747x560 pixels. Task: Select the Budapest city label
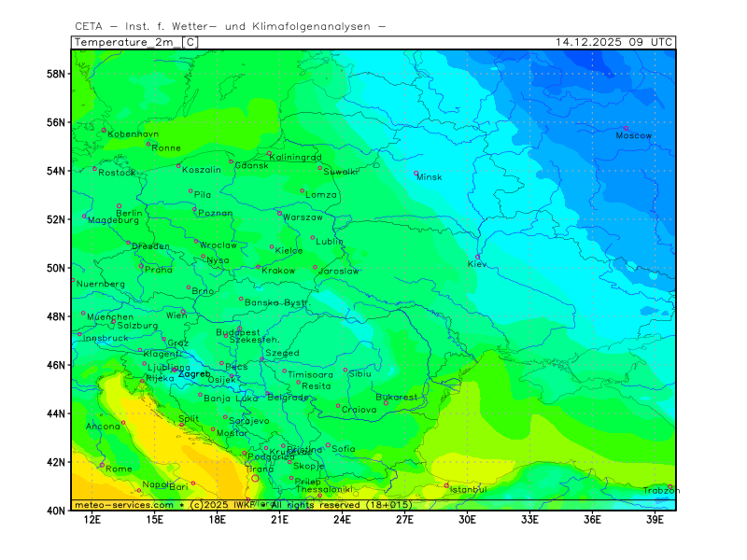[x=237, y=332]
